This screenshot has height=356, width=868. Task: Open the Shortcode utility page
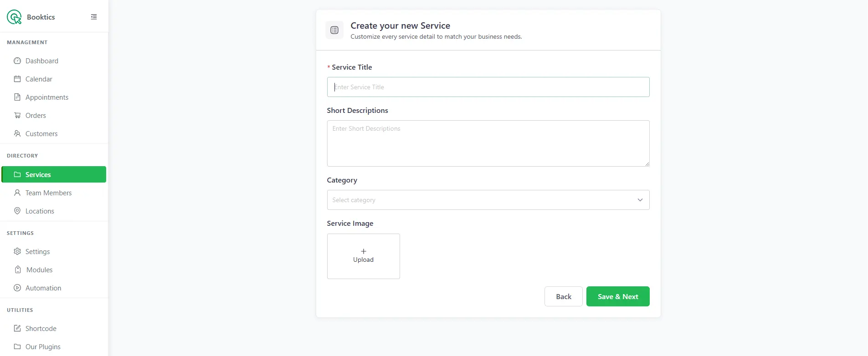[41, 329]
